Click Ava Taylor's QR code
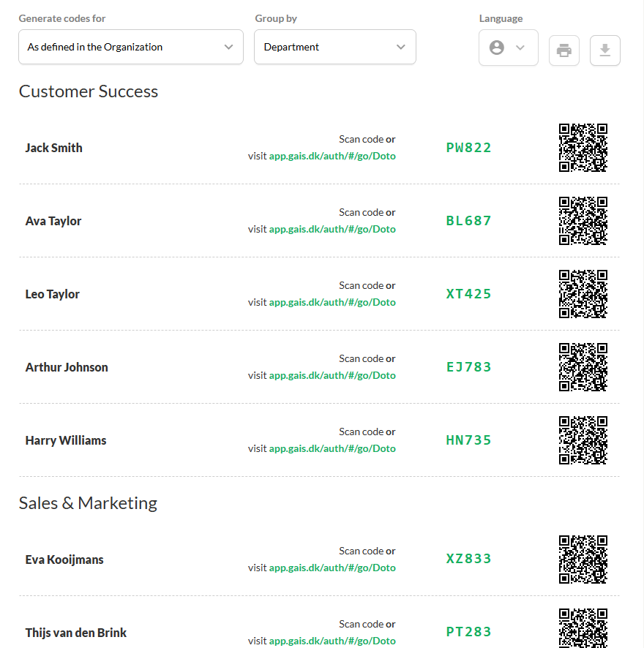Viewport: 644px width, 648px height. 583,221
